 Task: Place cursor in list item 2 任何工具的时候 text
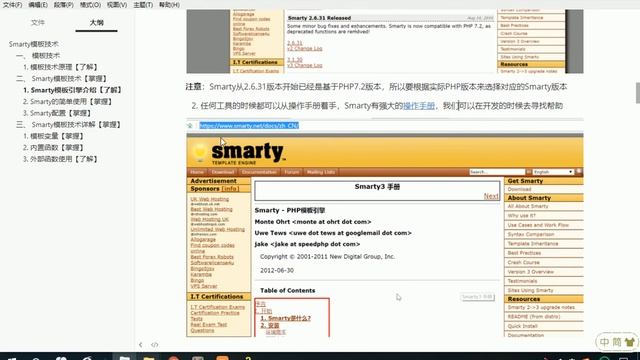377,106
